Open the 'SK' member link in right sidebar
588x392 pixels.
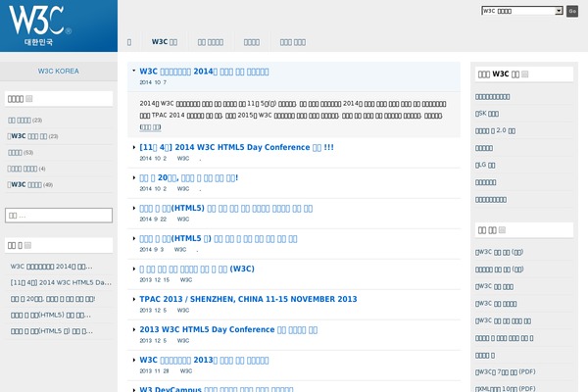click(x=487, y=114)
